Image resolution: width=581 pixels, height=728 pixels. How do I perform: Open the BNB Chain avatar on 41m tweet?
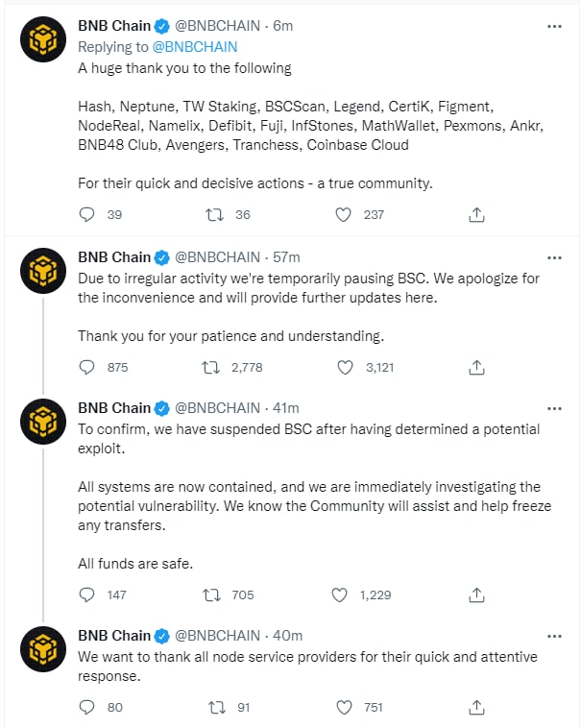pos(42,423)
